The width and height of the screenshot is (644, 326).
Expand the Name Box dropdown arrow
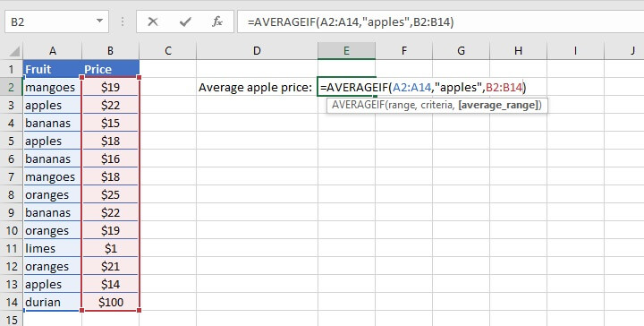tap(99, 21)
